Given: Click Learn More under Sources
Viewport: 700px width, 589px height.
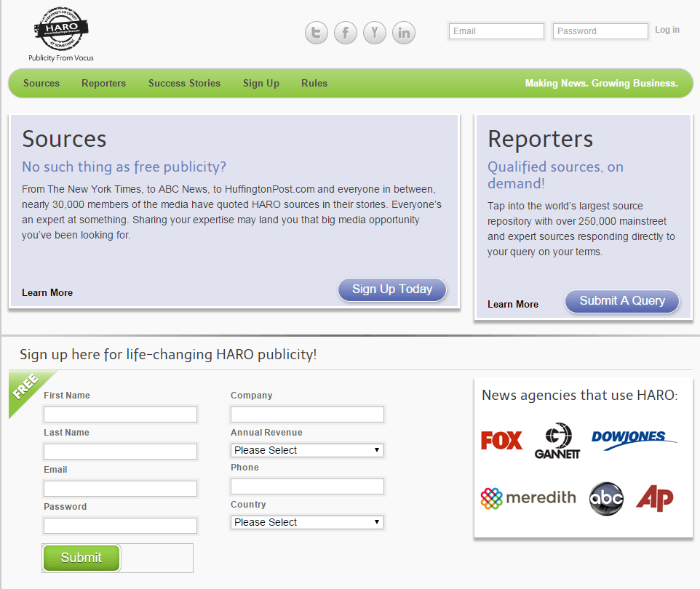Looking at the screenshot, I should (x=47, y=293).
